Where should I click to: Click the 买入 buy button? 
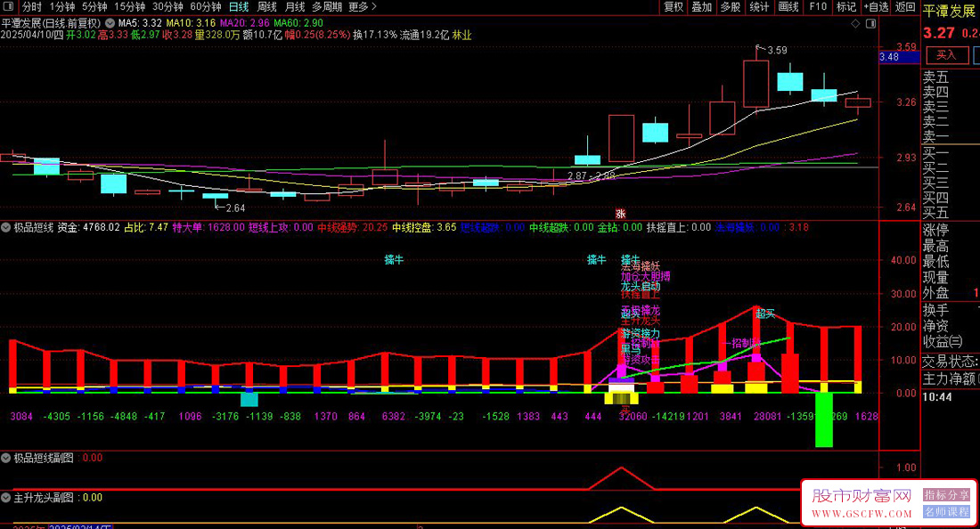947,55
